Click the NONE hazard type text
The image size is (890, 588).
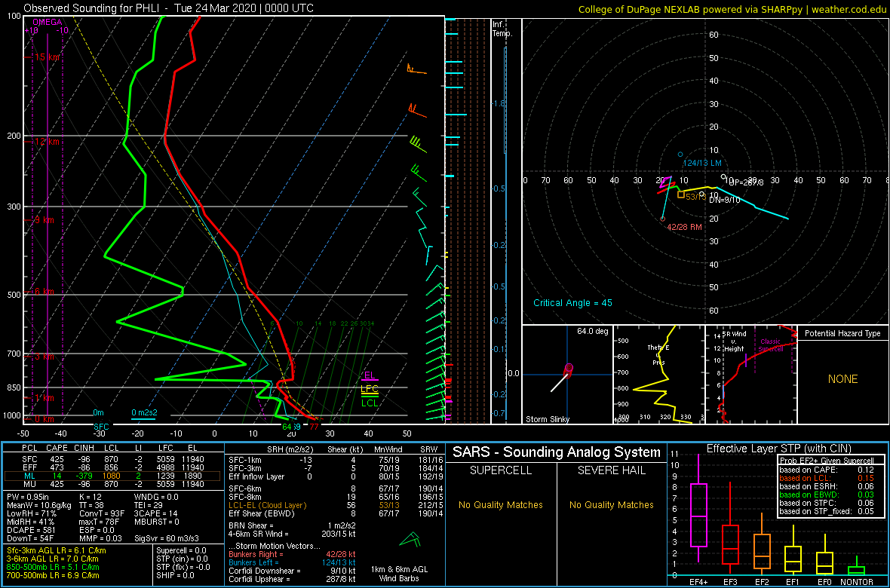(x=842, y=379)
